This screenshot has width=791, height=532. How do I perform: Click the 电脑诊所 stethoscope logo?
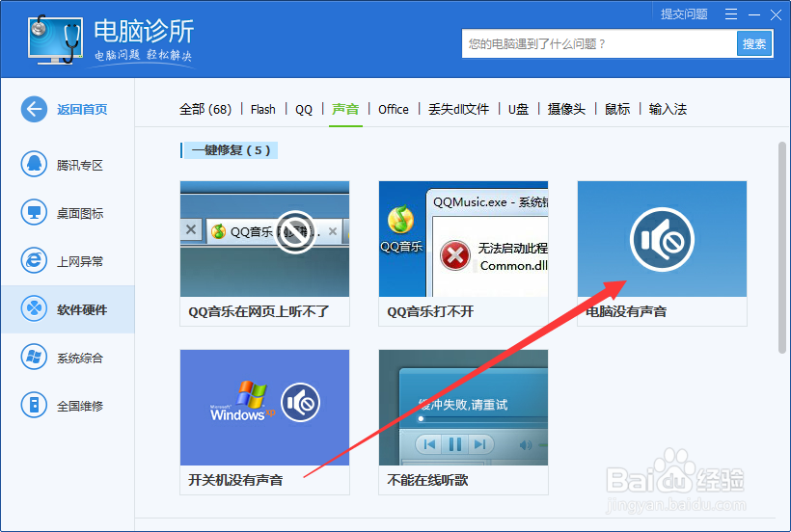click(x=56, y=40)
